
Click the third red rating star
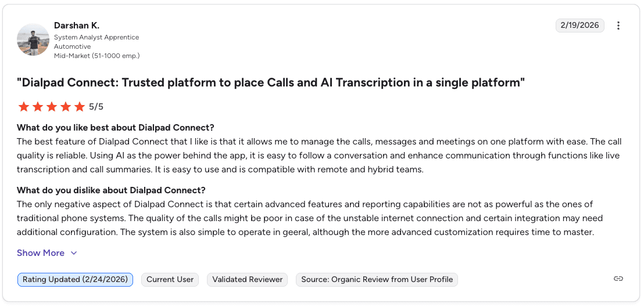[x=52, y=107]
